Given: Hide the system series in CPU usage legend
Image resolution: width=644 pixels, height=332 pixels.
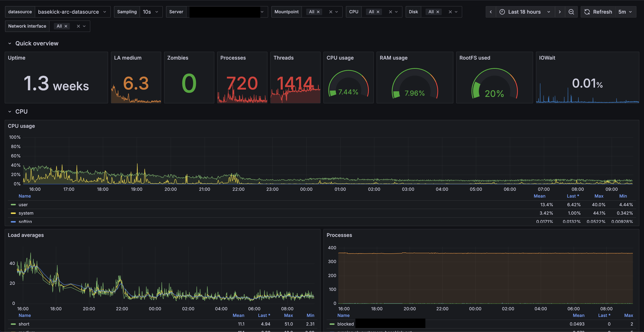Looking at the screenshot, I should (26, 213).
